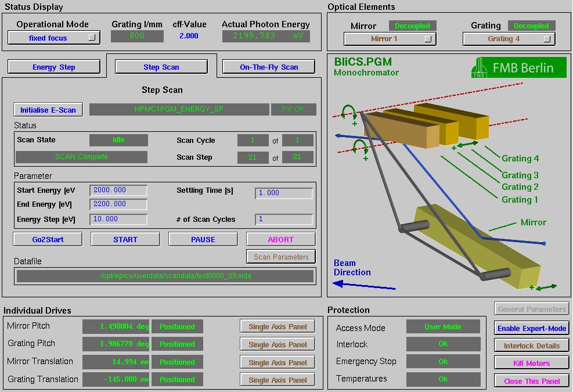
Task: Click the Interlock Ok status indicator
Action: pos(443,344)
